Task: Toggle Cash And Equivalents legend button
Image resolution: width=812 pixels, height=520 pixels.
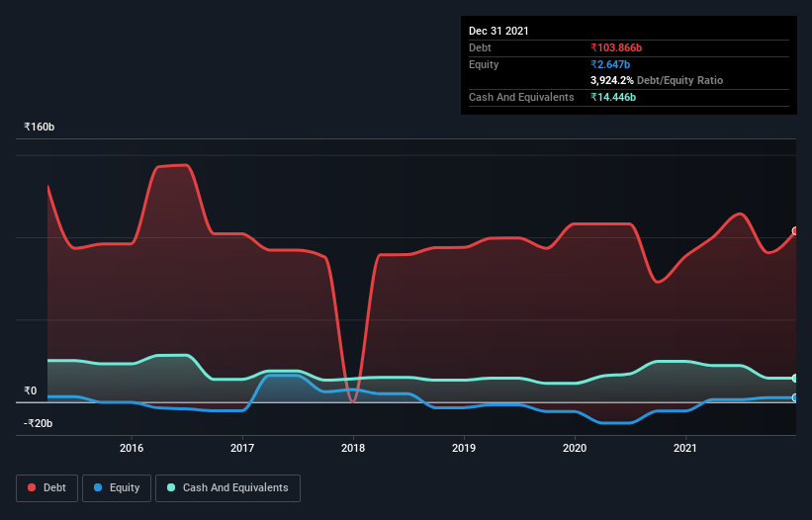Action: (227, 488)
